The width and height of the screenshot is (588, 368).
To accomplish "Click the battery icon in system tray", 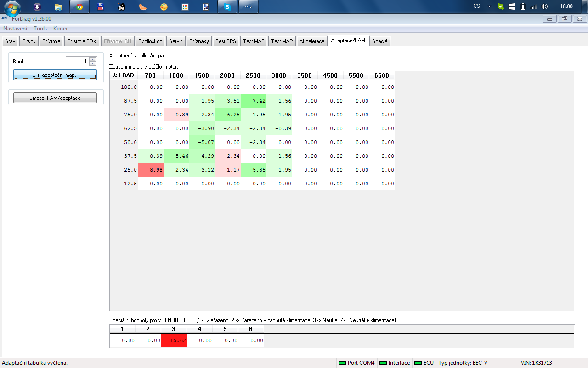I will point(523,6).
